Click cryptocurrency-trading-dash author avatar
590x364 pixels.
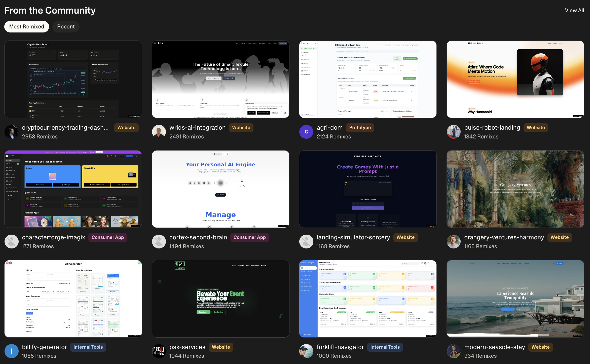pos(11,132)
